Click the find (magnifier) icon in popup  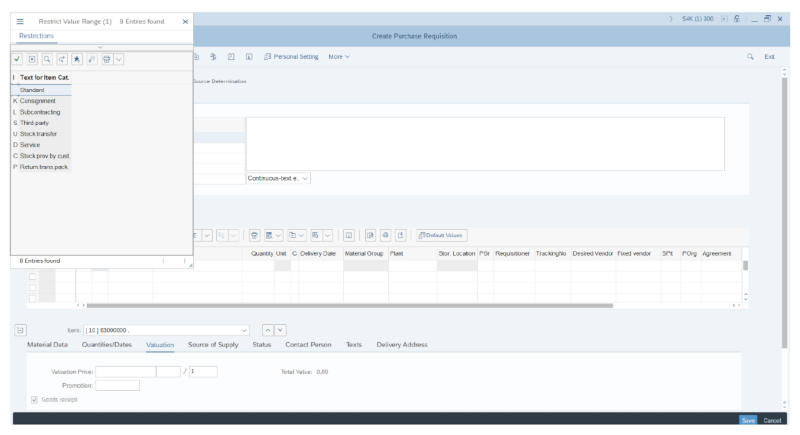(47, 61)
